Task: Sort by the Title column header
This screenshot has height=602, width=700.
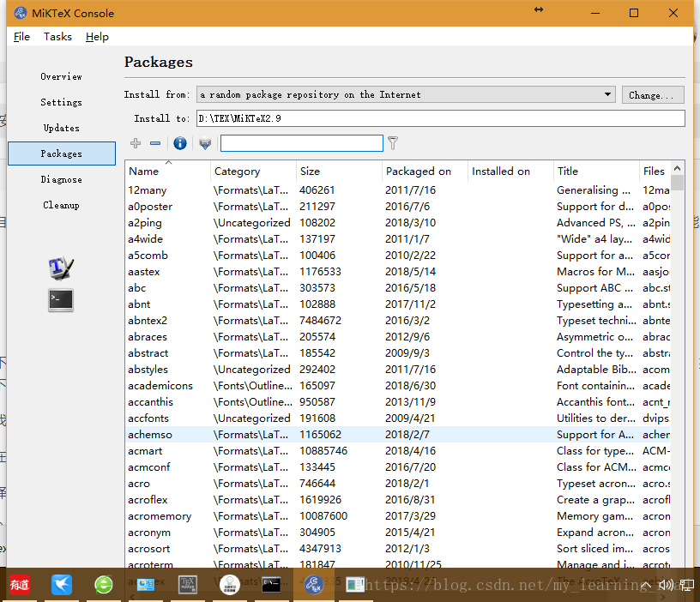Action: [596, 172]
